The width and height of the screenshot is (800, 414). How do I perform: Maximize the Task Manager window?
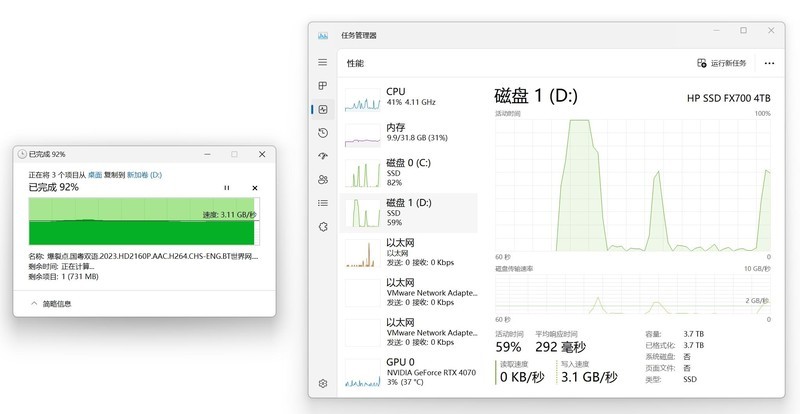743,31
